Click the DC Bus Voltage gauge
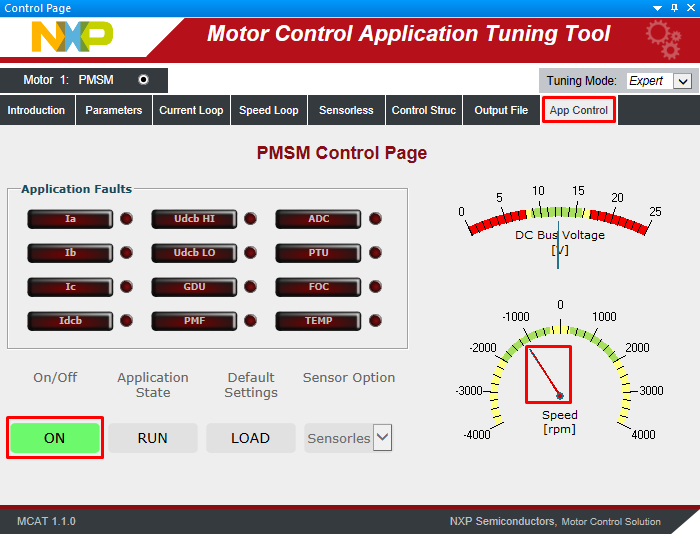 [x=559, y=225]
